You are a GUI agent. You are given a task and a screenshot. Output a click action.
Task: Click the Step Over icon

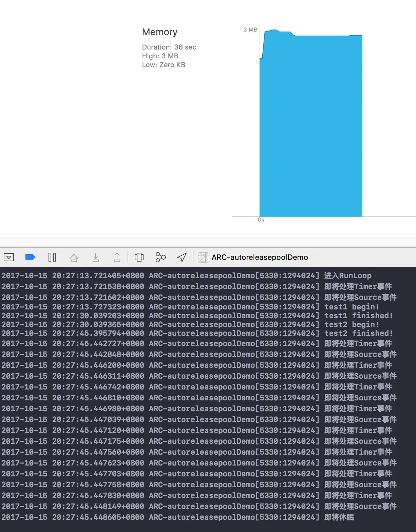coord(74,257)
